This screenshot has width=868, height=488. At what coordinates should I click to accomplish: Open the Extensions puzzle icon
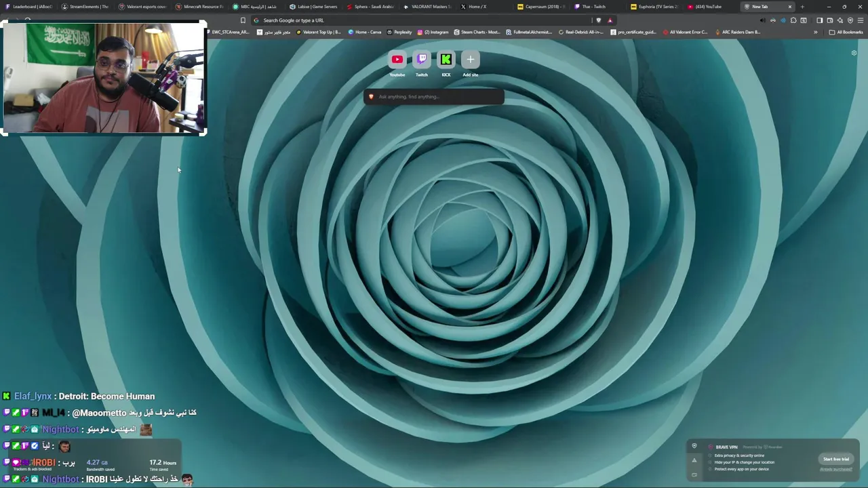click(793, 20)
